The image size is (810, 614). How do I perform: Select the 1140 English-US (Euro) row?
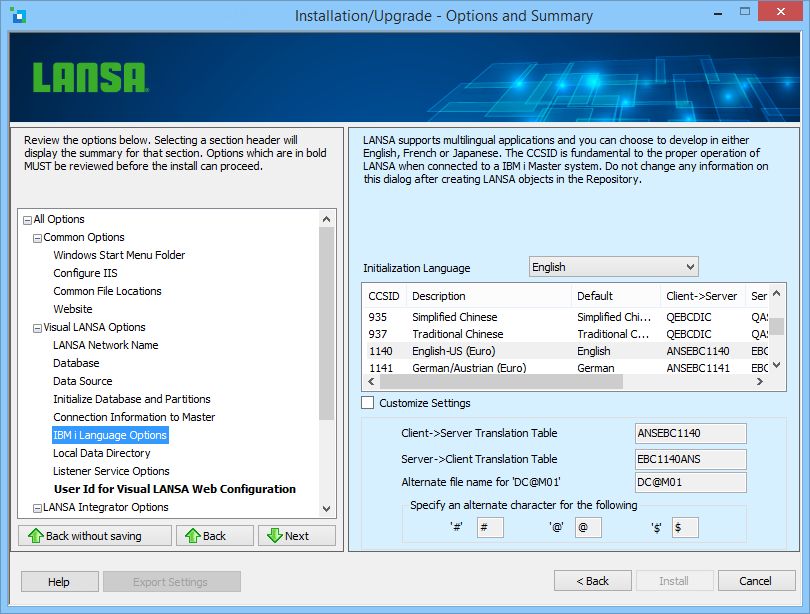tap(567, 351)
